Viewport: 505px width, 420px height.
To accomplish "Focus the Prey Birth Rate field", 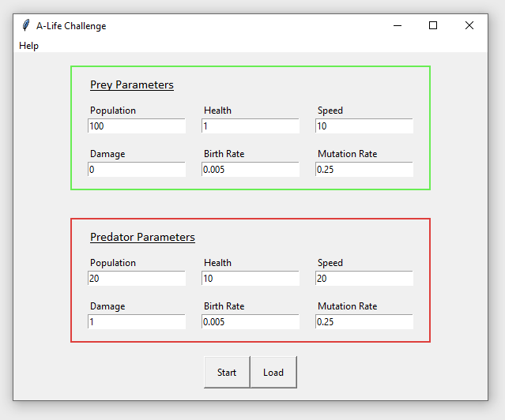I will coord(251,170).
